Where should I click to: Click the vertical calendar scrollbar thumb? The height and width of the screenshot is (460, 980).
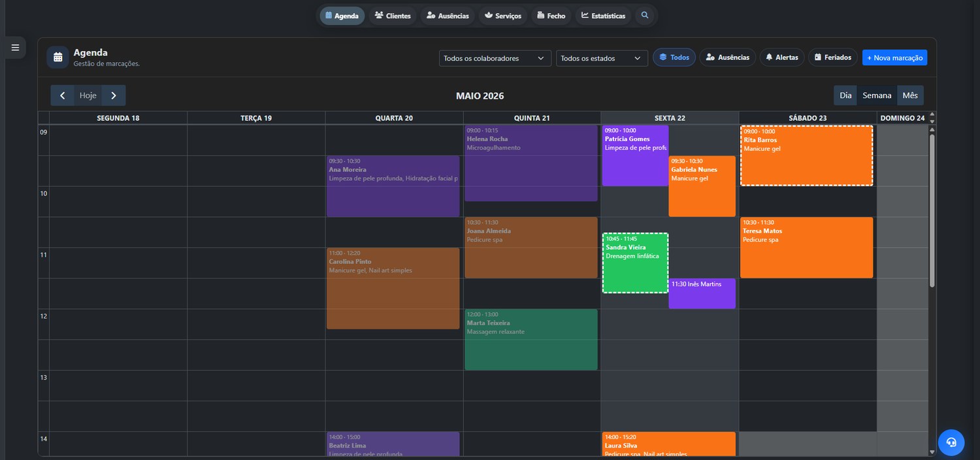pyautogui.click(x=932, y=210)
